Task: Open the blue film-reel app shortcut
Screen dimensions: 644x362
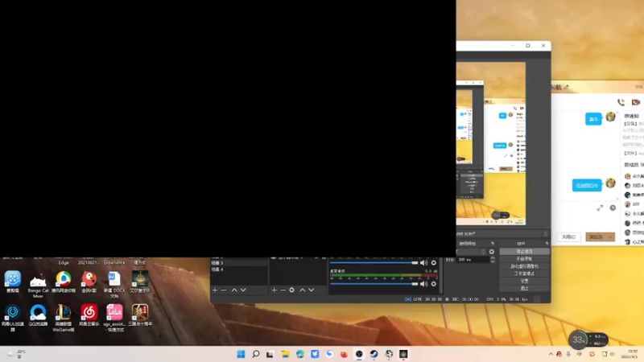Action: 13,282
